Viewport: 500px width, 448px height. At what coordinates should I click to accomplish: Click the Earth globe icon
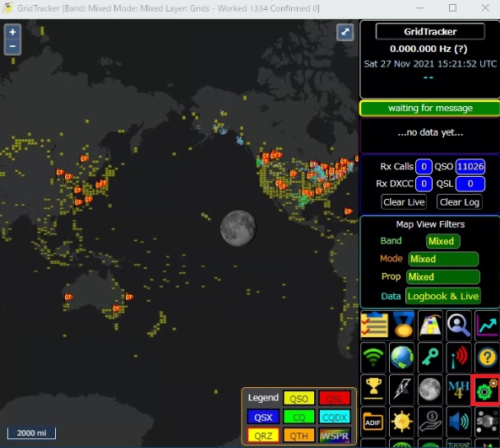point(402,358)
